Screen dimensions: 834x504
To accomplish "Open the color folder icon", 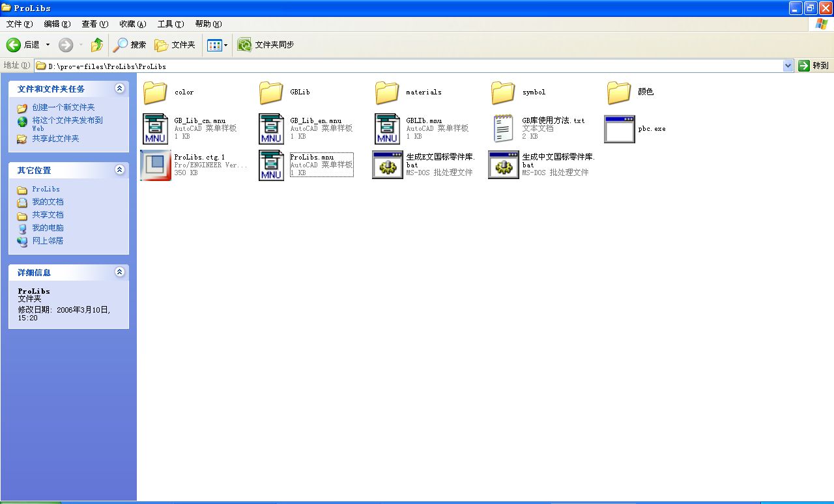I will (x=156, y=92).
